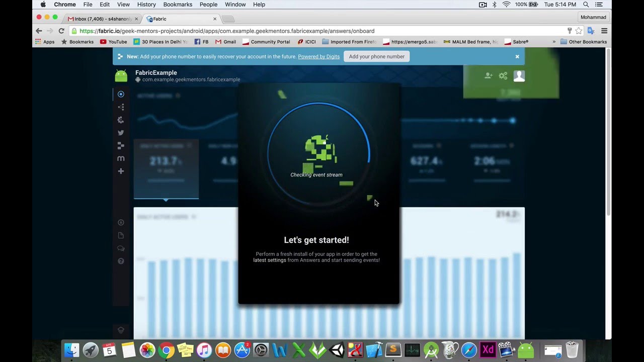Select the Beta distribution sidebar icon
Viewport: 644px width, 362px height.
(x=121, y=120)
